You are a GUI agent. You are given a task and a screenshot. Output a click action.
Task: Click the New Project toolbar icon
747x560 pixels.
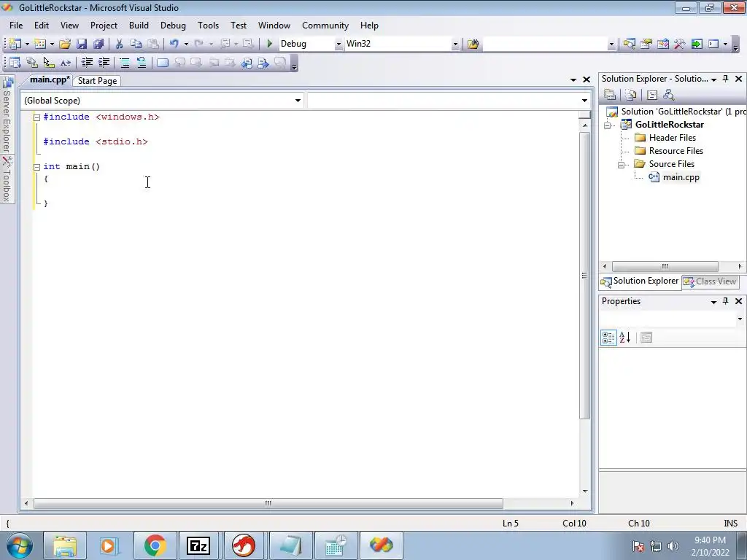pos(15,44)
